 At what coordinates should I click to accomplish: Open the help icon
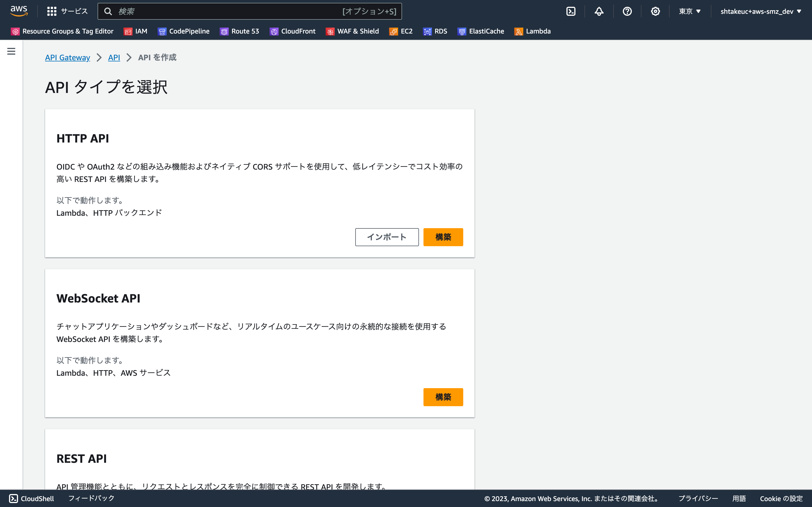click(627, 11)
